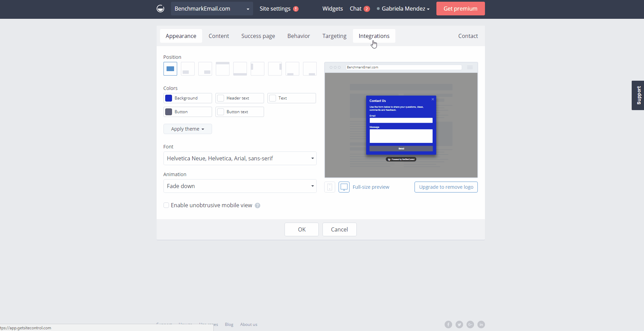Click OK to save appearance changes
644x331 pixels.
[301, 229]
